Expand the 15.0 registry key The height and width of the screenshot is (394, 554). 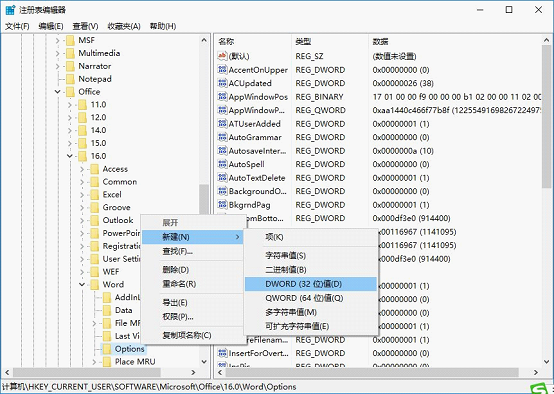pyautogui.click(x=70, y=143)
